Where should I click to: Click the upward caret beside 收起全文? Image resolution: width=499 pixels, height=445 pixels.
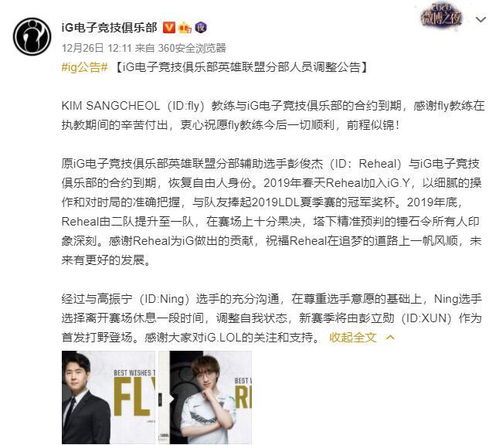pyautogui.click(x=390, y=337)
